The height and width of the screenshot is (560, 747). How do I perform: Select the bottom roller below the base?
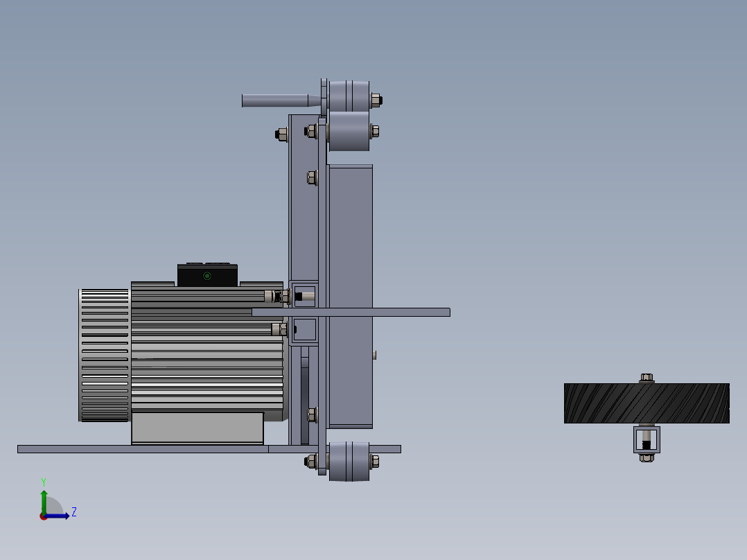[349, 462]
